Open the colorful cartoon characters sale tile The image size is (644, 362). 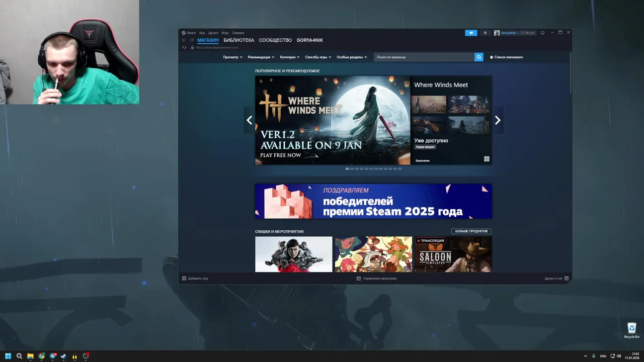coord(373,254)
